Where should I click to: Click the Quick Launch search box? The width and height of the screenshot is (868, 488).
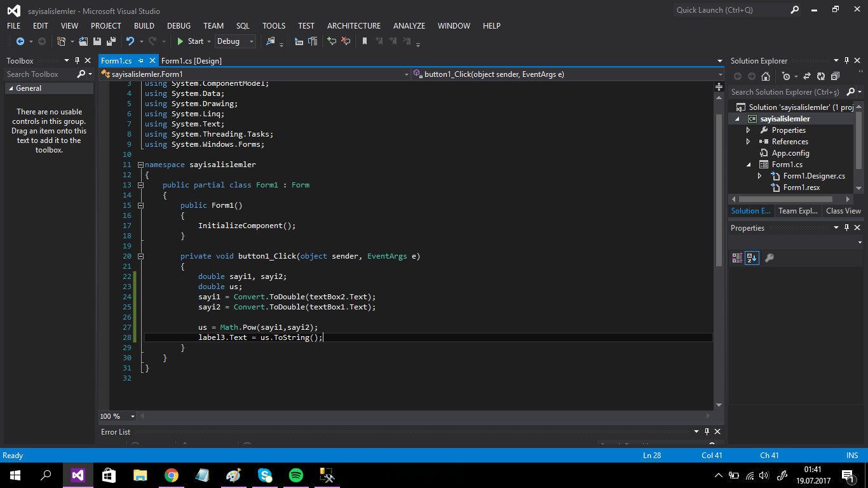pos(731,10)
